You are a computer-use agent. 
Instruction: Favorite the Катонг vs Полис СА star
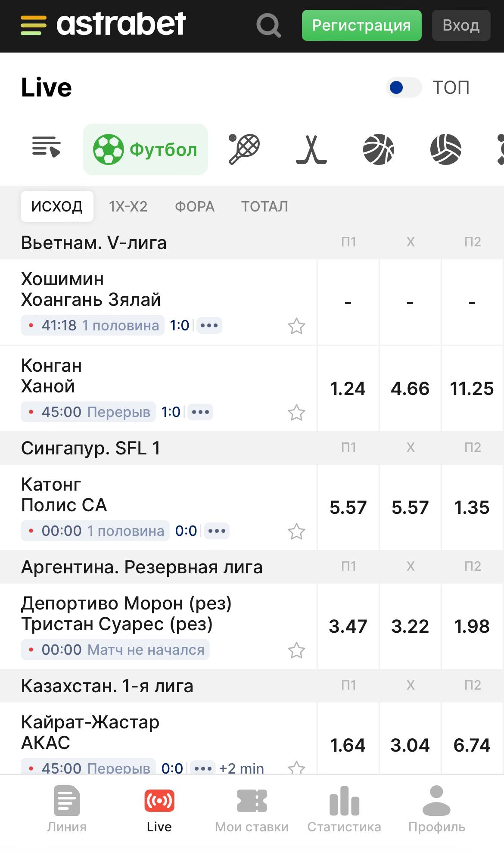[x=296, y=532]
